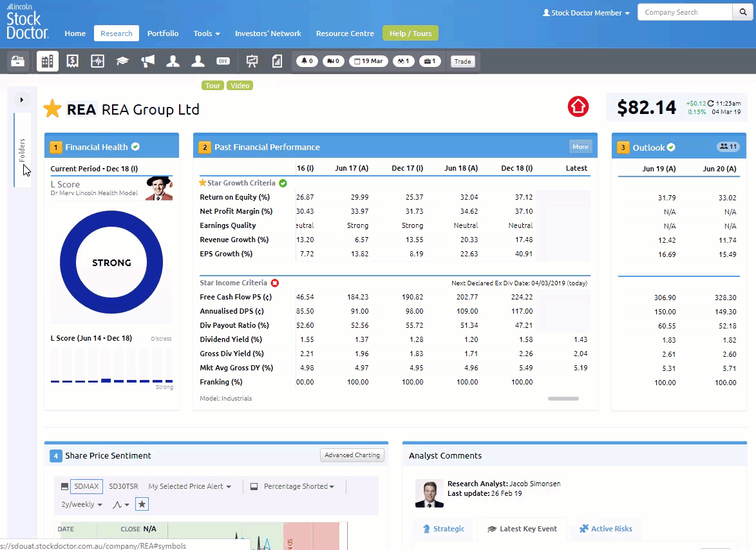Select the Research menu tab
This screenshot has width=756, height=550.
tap(116, 33)
